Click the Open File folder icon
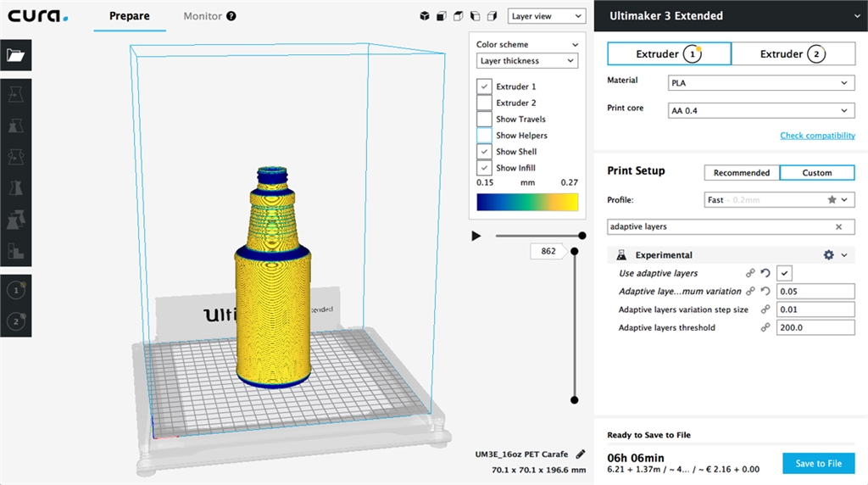 (16, 56)
